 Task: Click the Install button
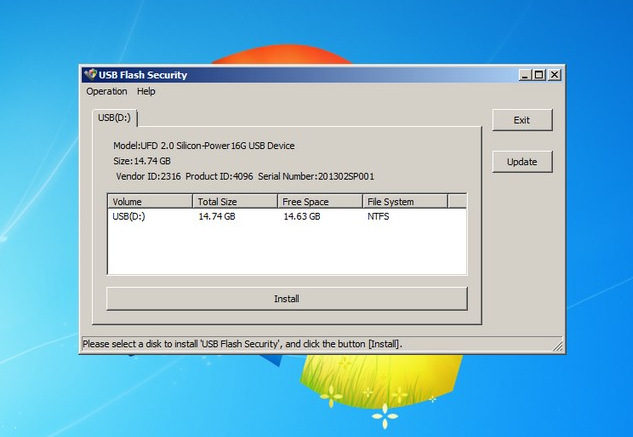(x=287, y=298)
